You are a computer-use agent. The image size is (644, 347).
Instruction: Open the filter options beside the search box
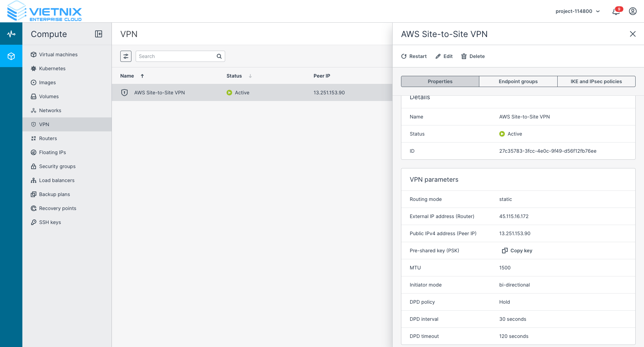(126, 56)
